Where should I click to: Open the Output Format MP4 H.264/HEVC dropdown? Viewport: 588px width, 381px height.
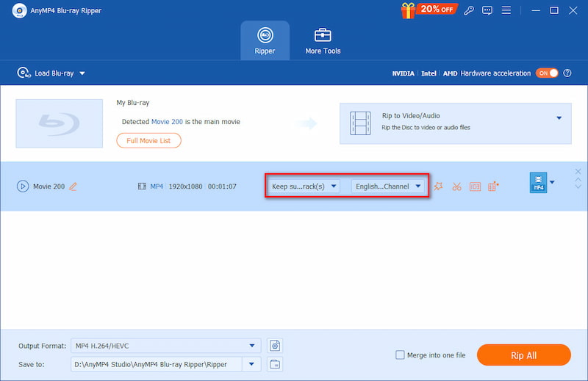[x=165, y=346]
